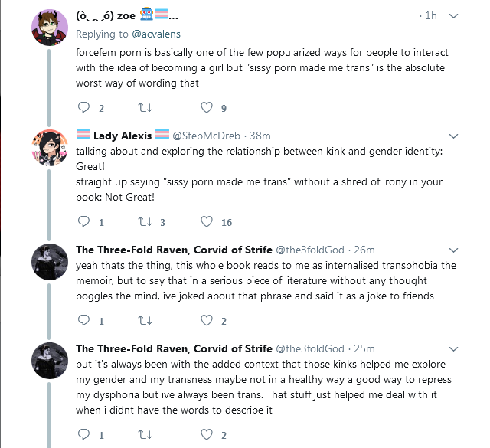This screenshot has height=448, width=490.
Task: Open the 38m timestamp on Lady Alexis's tweet
Action: (260, 136)
